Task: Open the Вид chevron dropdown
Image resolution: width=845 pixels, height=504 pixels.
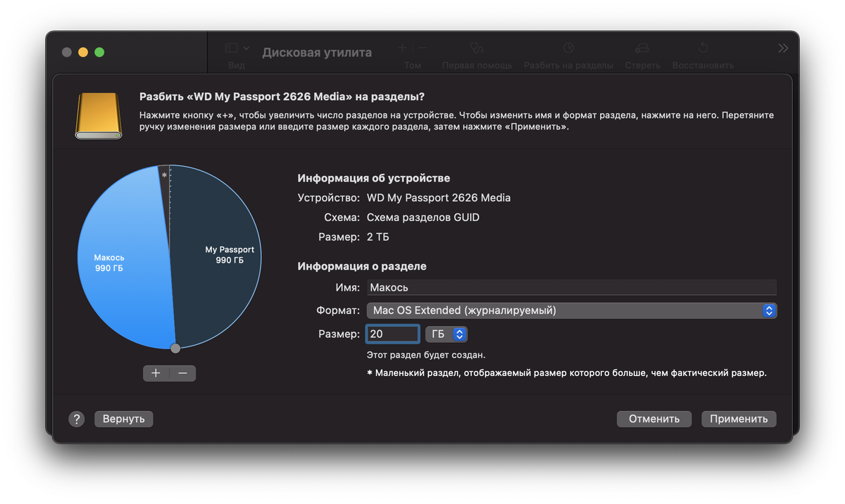Action: pos(246,49)
